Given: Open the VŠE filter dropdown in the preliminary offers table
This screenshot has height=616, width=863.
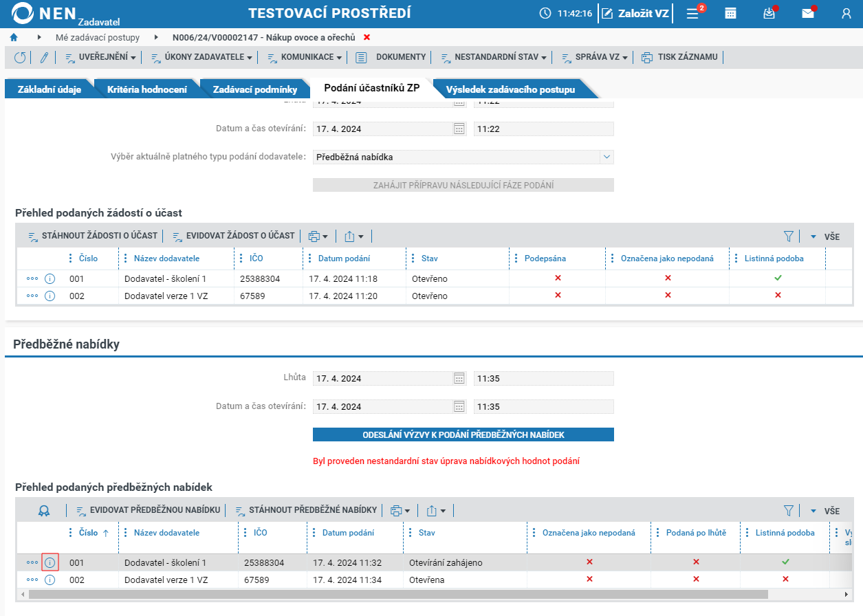Looking at the screenshot, I should (825, 511).
